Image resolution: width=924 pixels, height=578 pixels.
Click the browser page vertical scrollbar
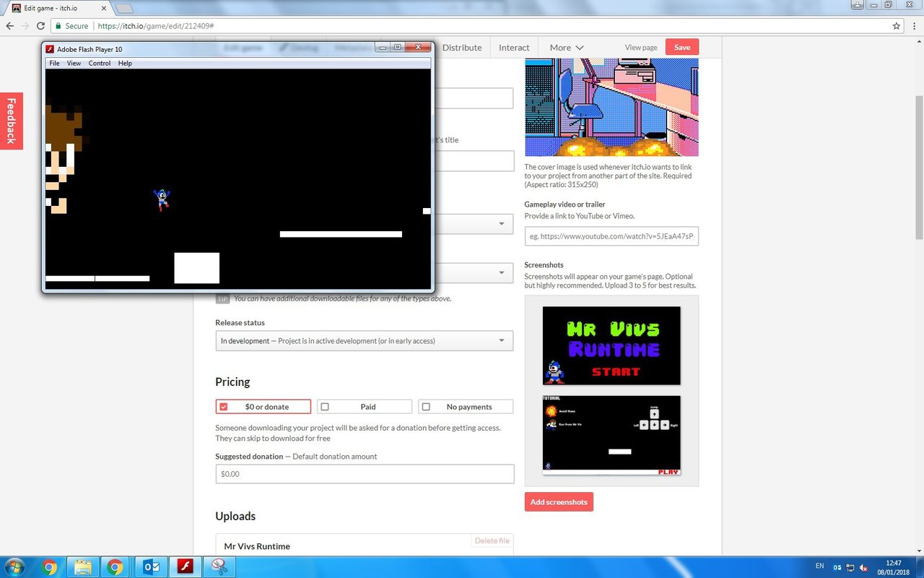tap(919, 166)
